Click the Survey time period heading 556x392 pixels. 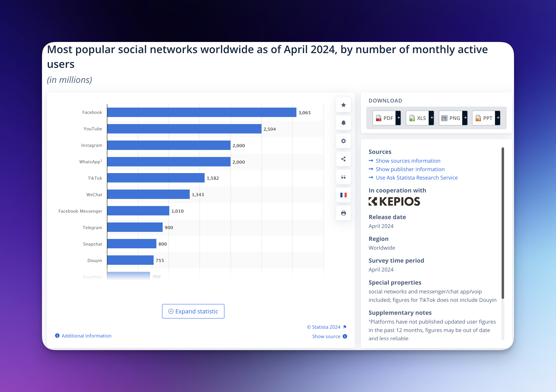(x=396, y=261)
